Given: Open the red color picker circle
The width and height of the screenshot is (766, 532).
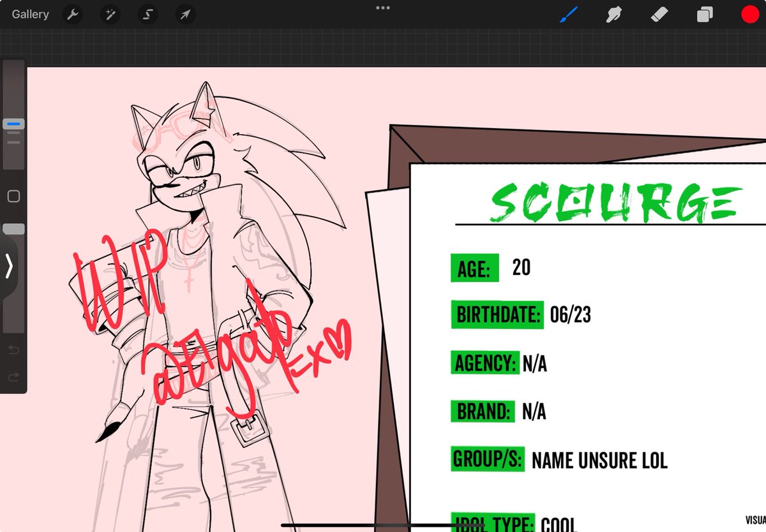Looking at the screenshot, I should [x=750, y=14].
